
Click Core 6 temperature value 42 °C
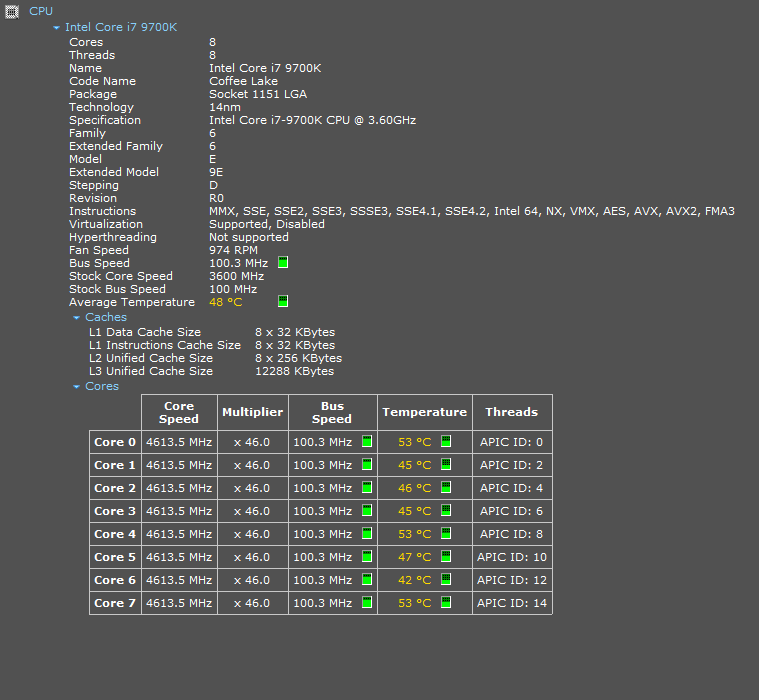click(414, 580)
